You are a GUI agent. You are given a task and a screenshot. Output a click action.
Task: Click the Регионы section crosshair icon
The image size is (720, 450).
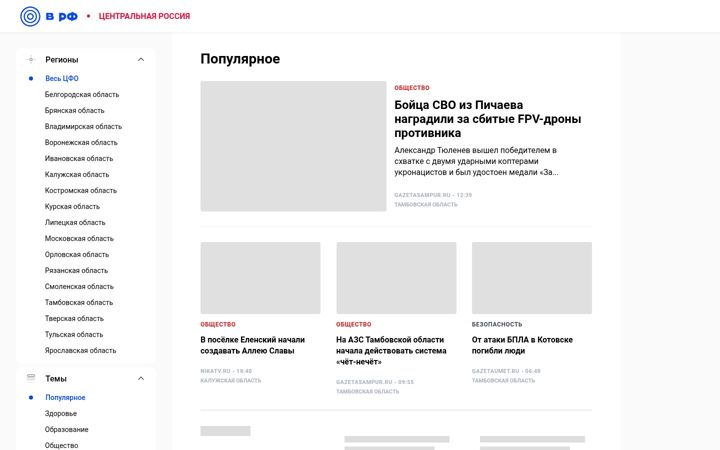click(x=31, y=60)
